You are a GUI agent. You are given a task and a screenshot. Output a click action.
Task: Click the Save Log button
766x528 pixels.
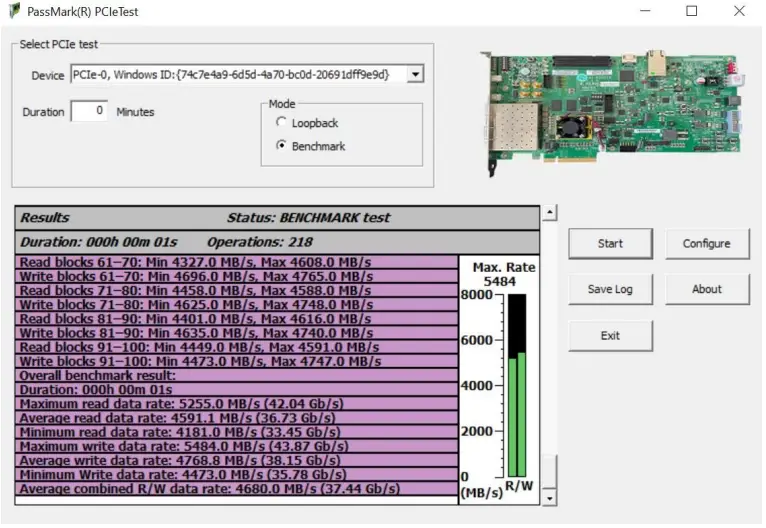pyautogui.click(x=610, y=289)
